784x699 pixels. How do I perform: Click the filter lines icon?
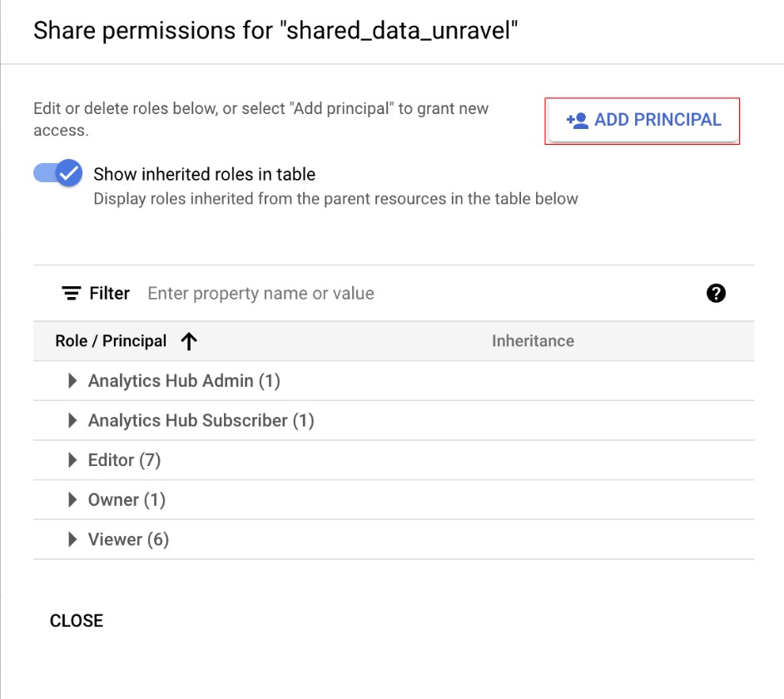click(72, 294)
